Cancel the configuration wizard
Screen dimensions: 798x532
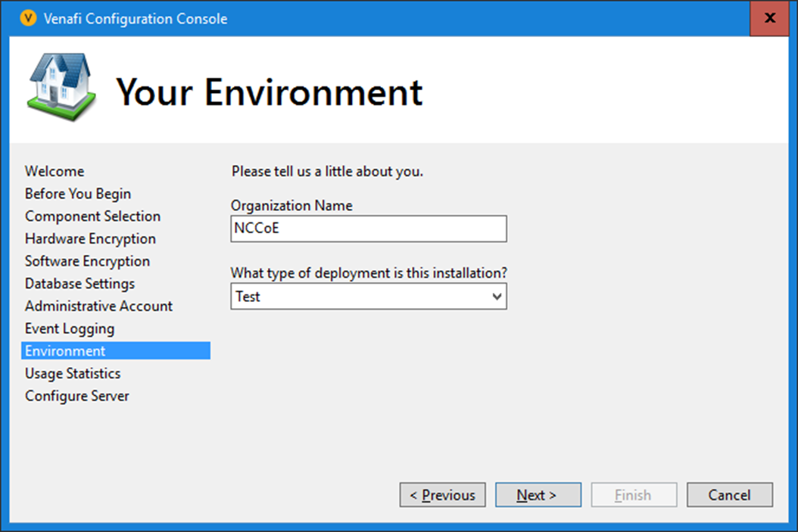point(729,495)
